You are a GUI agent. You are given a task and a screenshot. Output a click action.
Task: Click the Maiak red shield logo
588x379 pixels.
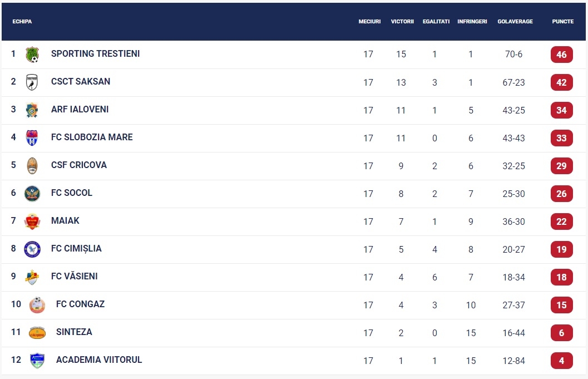click(x=32, y=222)
